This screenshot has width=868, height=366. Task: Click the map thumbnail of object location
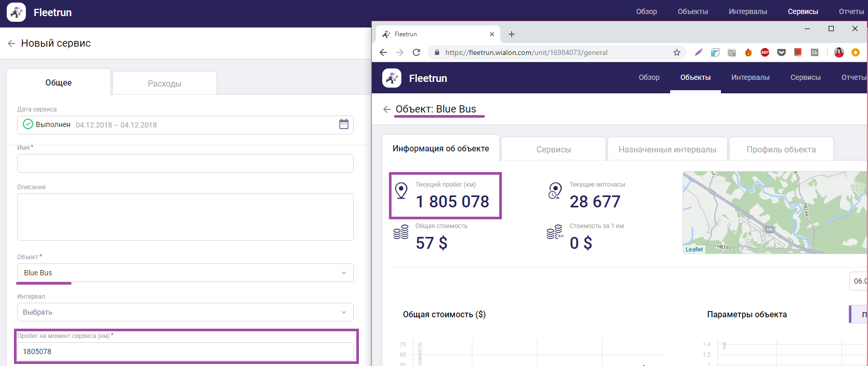[774, 213]
